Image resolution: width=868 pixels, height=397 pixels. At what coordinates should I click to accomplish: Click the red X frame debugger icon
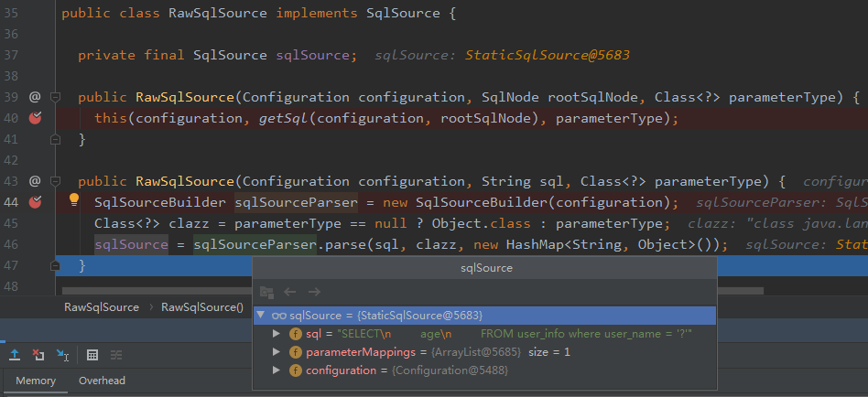38,355
